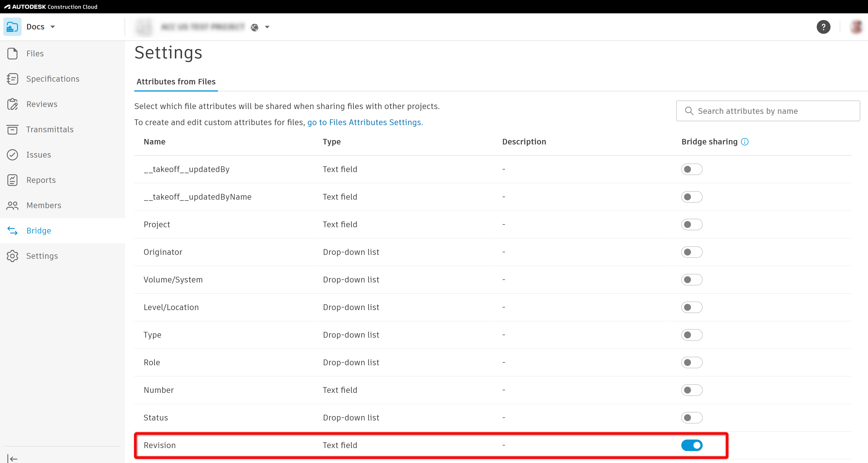This screenshot has height=463, width=868.
Task: Toggle sharing for Type attribute row
Action: pos(692,335)
